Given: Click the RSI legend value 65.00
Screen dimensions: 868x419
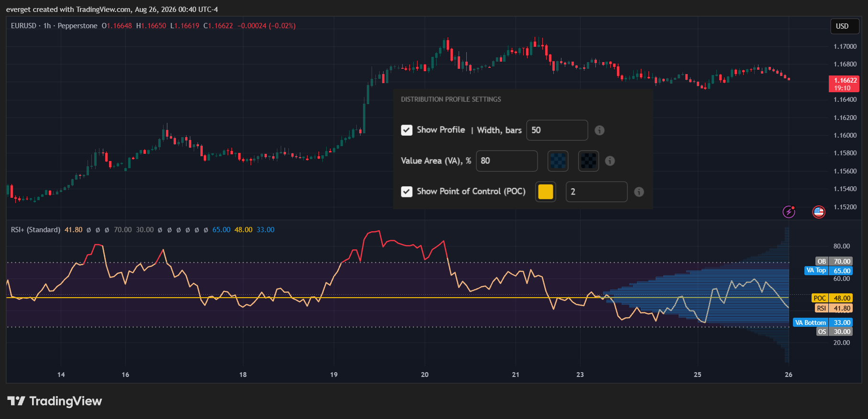Looking at the screenshot, I should pos(221,230).
